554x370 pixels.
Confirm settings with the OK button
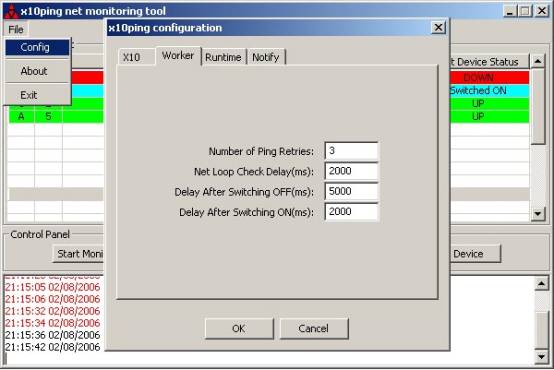(x=239, y=329)
